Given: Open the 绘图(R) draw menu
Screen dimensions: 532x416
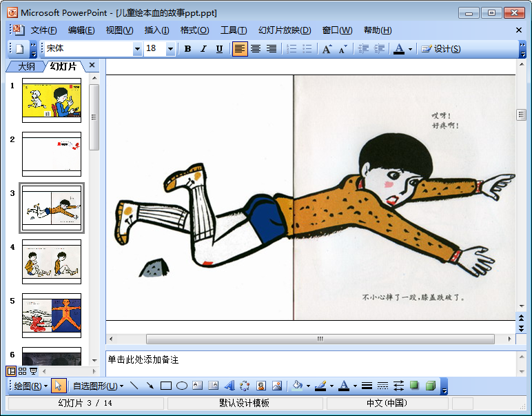Looking at the screenshot, I should pos(30,386).
